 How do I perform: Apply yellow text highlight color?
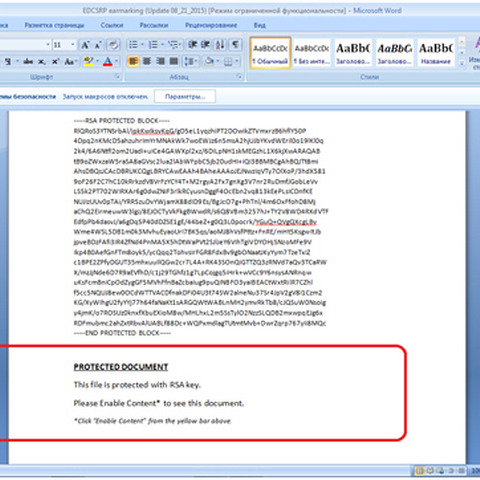click(x=88, y=61)
